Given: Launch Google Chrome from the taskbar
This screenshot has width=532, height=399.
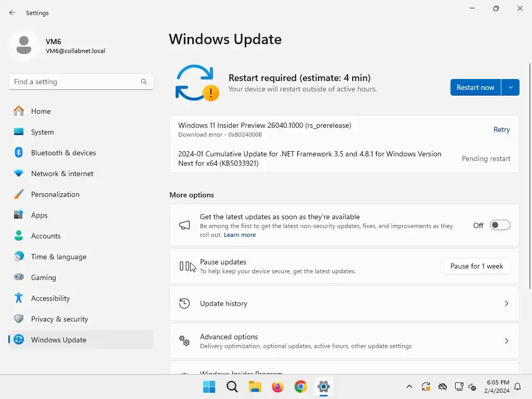Looking at the screenshot, I should [x=301, y=387].
